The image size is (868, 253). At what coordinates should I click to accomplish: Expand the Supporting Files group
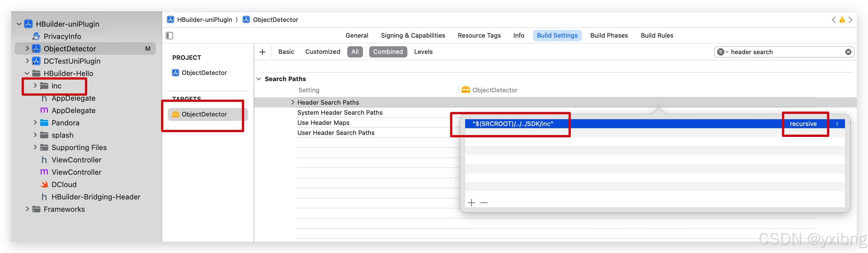pos(35,147)
